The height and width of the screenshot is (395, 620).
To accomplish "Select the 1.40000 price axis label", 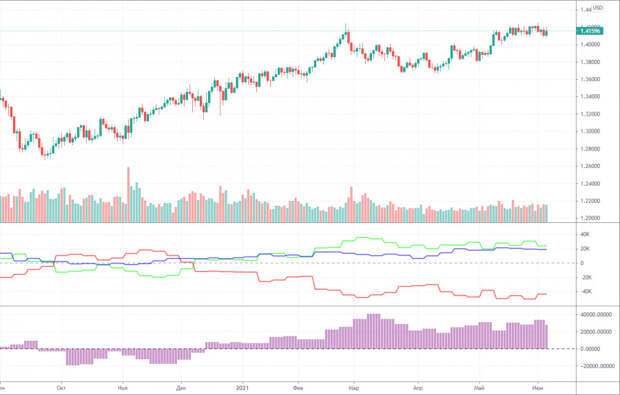I will 590,44.
